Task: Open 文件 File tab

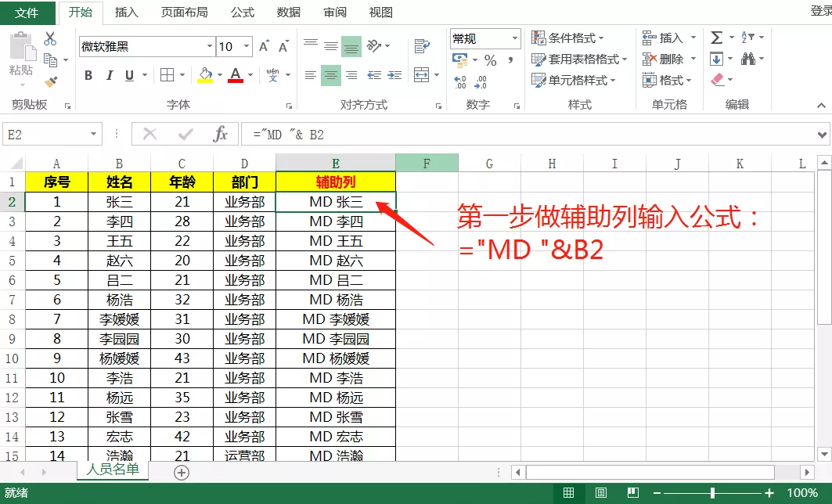Action: click(x=27, y=13)
